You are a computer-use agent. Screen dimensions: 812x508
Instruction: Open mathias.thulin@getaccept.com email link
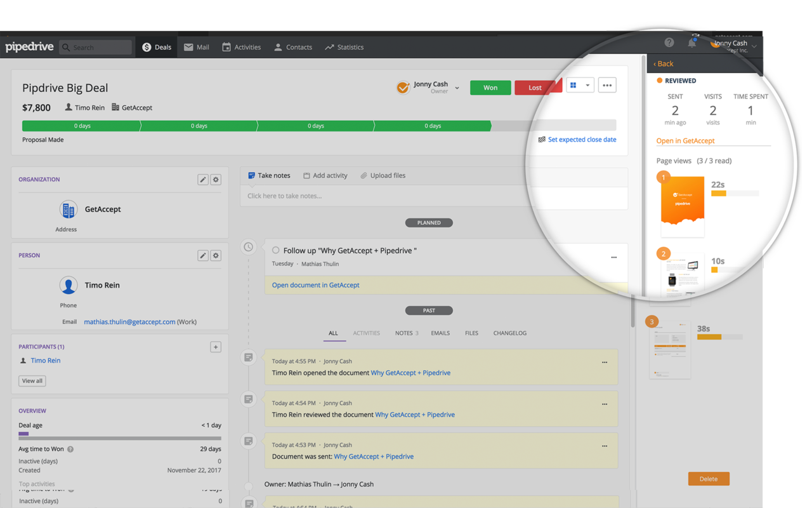[129, 322]
